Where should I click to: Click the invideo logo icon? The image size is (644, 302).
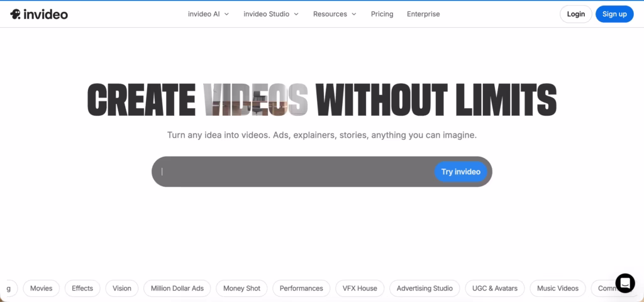[x=16, y=14]
